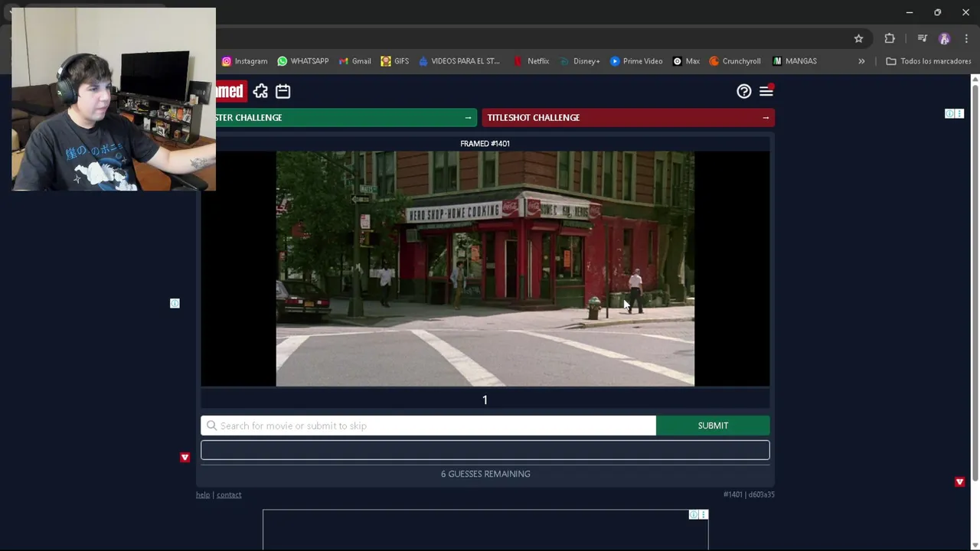Image resolution: width=980 pixels, height=551 pixels.
Task: Restore down the browser window
Action: pyautogui.click(x=937, y=12)
